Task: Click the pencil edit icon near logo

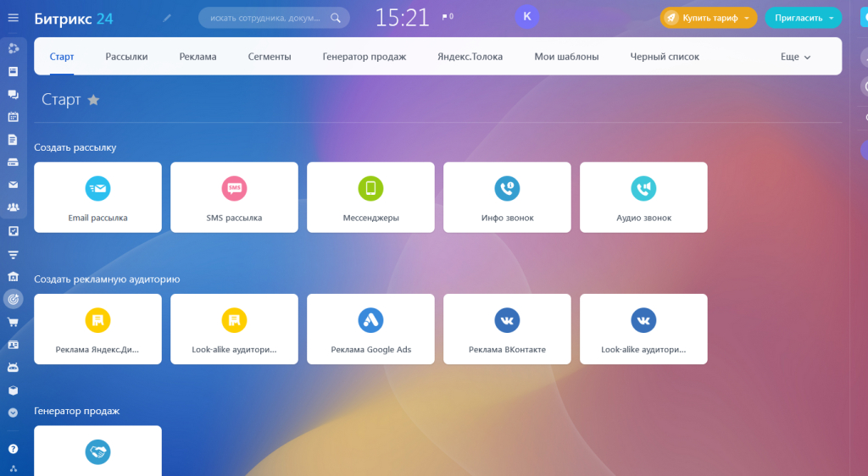Action: click(167, 18)
